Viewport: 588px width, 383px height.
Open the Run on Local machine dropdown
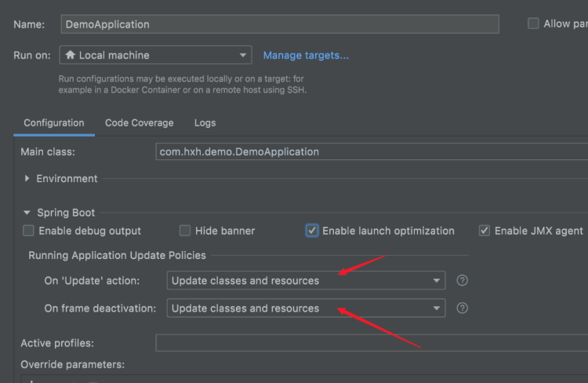[156, 55]
